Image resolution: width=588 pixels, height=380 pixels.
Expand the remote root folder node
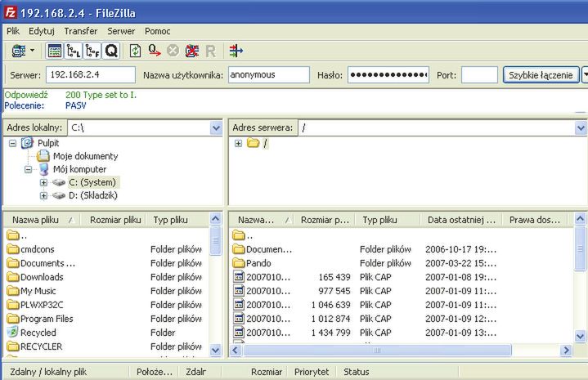238,143
